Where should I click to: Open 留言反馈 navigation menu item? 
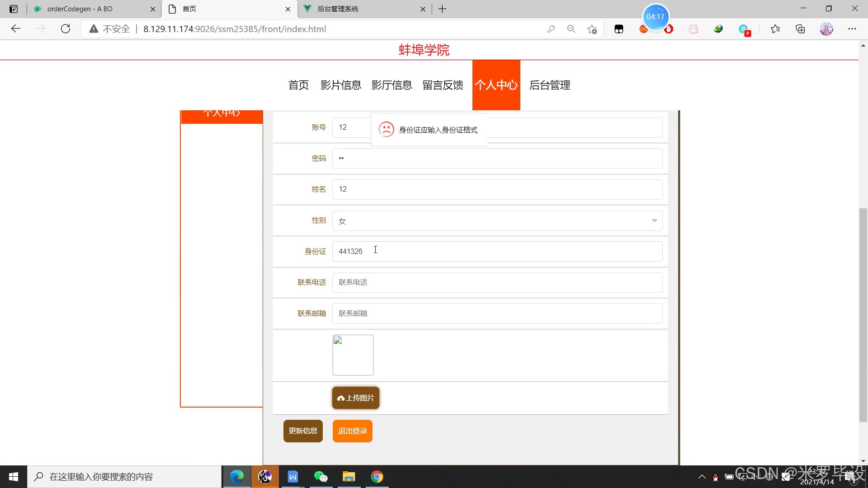tap(443, 85)
